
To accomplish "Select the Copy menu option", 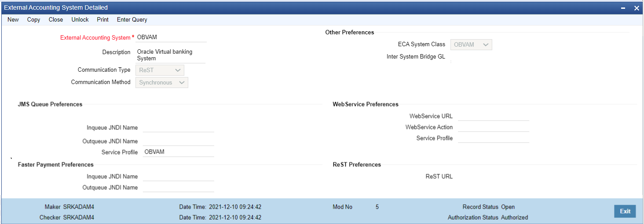I will tap(33, 19).
